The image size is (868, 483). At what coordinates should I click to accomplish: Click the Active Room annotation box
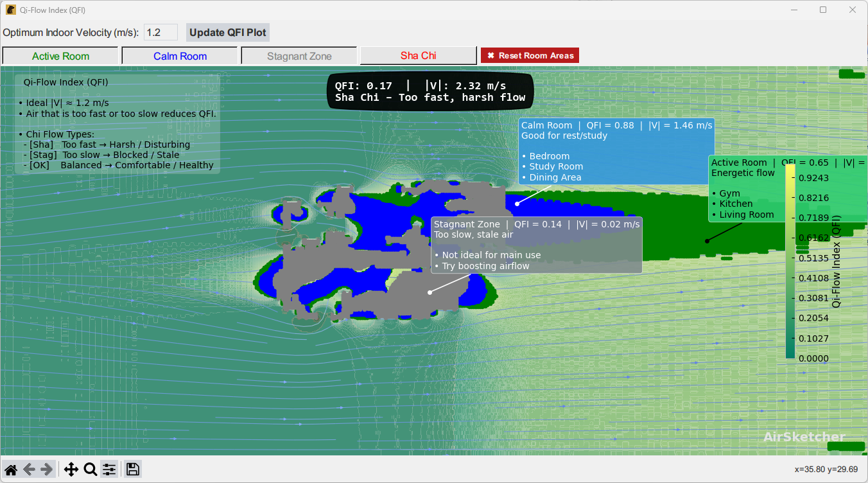[x=746, y=188]
